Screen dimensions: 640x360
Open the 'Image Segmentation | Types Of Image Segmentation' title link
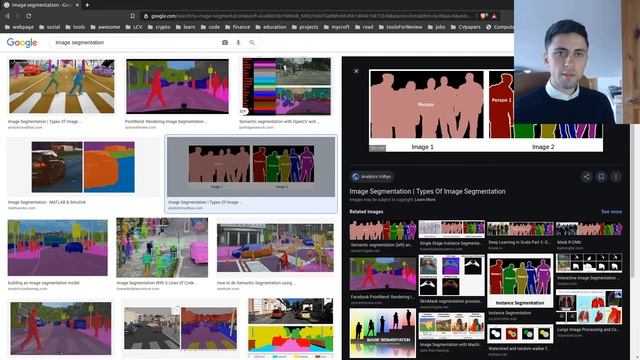pyautogui.click(x=427, y=191)
